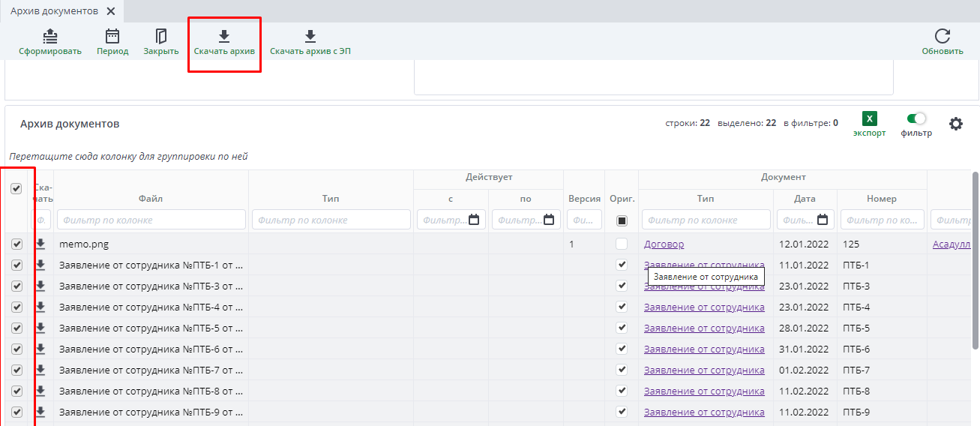The width and height of the screenshot is (980, 426).
Task: Download the memo.png file row icon
Action: tap(40, 244)
